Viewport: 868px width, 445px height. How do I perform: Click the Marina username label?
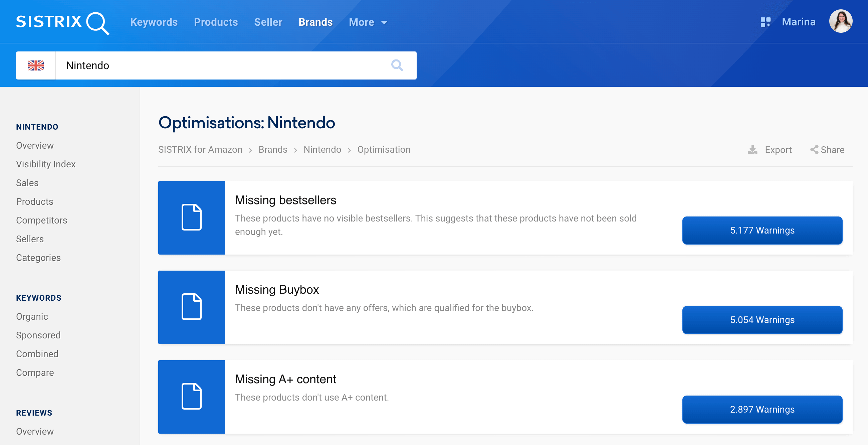pyautogui.click(x=798, y=22)
